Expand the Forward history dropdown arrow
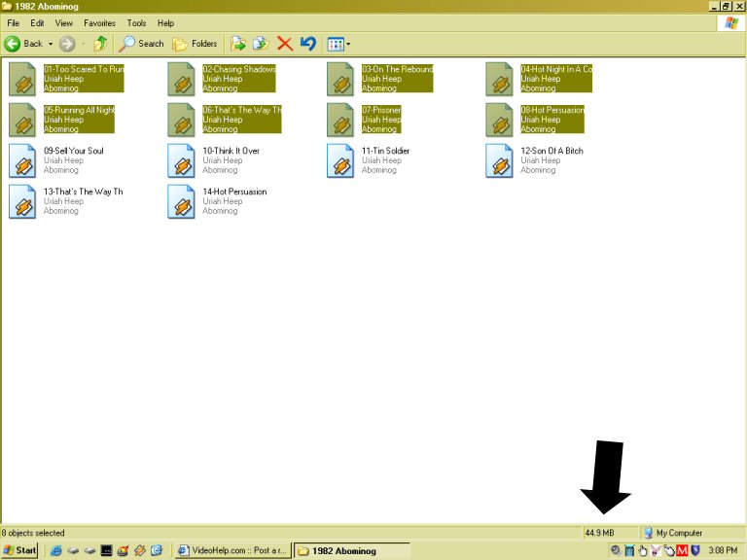Viewport: 747px width, 560px height. (84, 44)
